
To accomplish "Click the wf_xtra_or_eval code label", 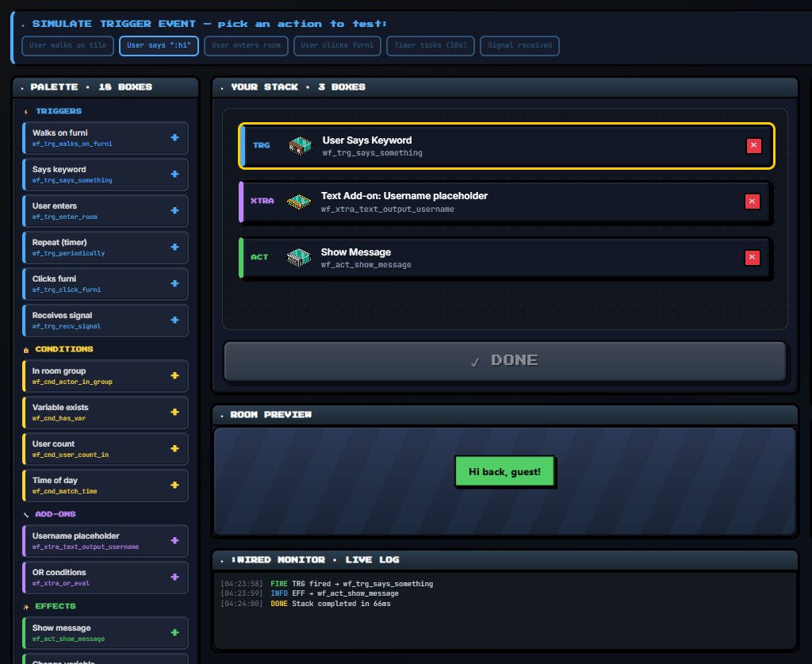I will point(60,583).
